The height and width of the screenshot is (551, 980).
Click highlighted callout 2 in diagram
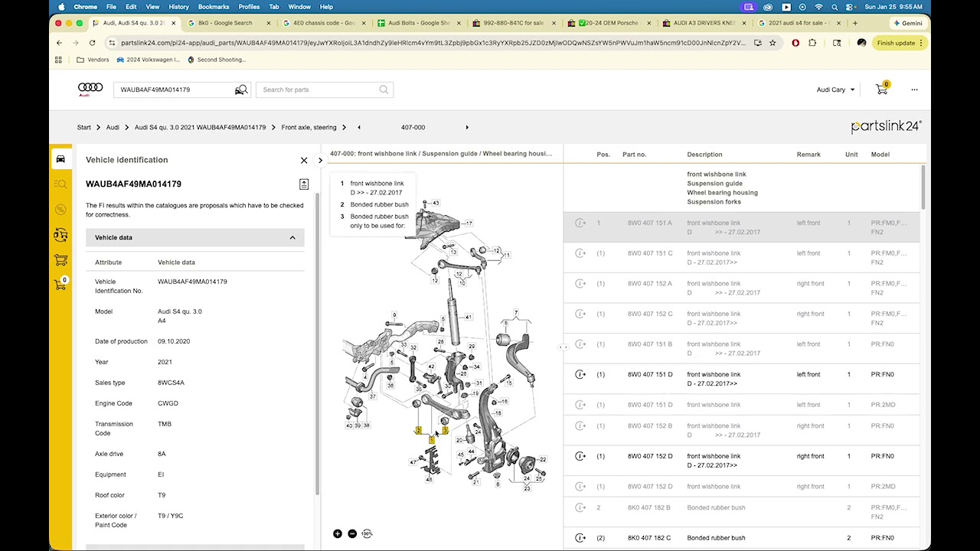pyautogui.click(x=418, y=430)
